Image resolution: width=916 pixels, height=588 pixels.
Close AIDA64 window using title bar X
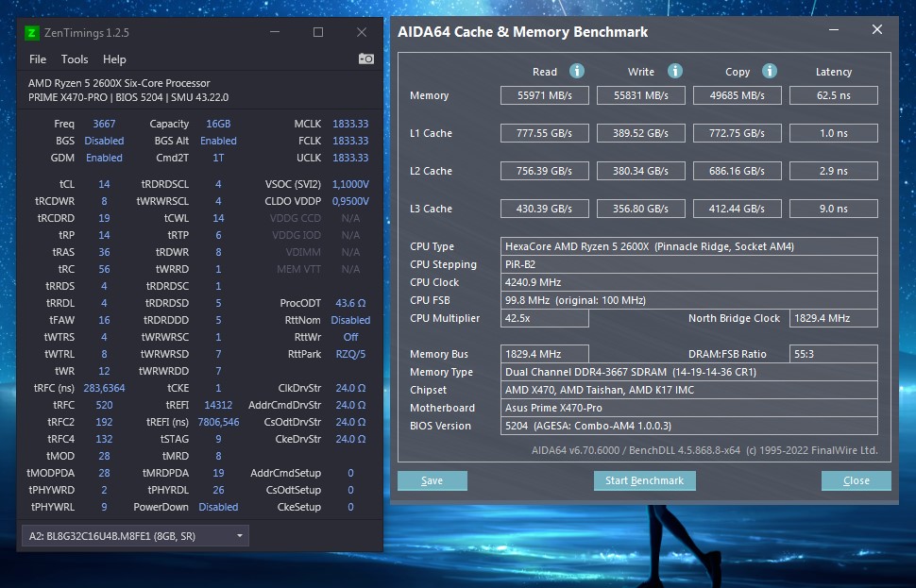pos(877,30)
